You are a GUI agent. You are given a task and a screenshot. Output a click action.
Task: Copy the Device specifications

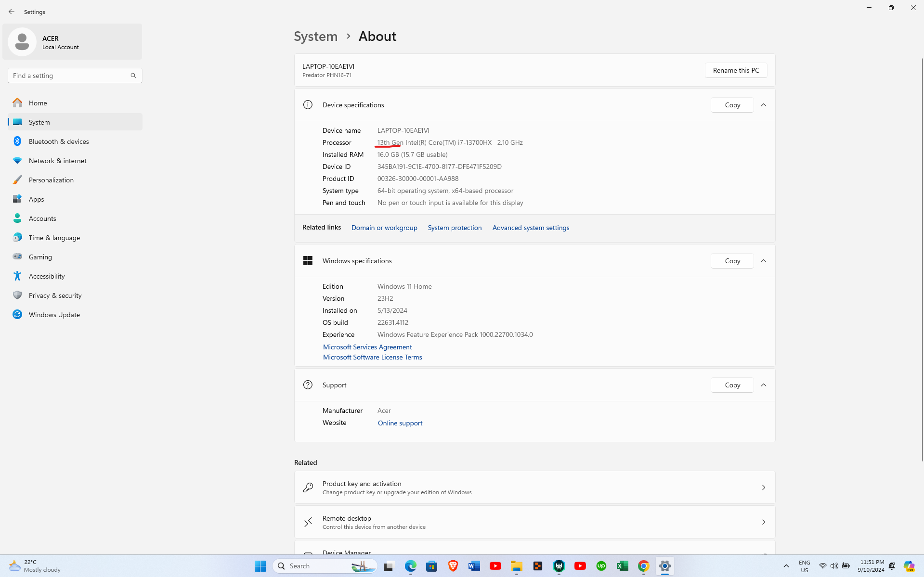(x=732, y=105)
